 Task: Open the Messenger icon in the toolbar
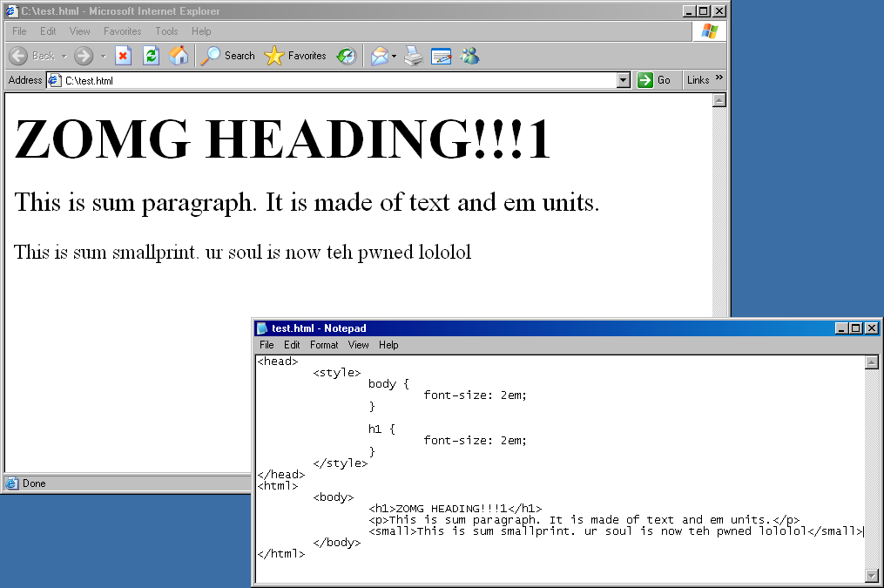click(x=469, y=56)
